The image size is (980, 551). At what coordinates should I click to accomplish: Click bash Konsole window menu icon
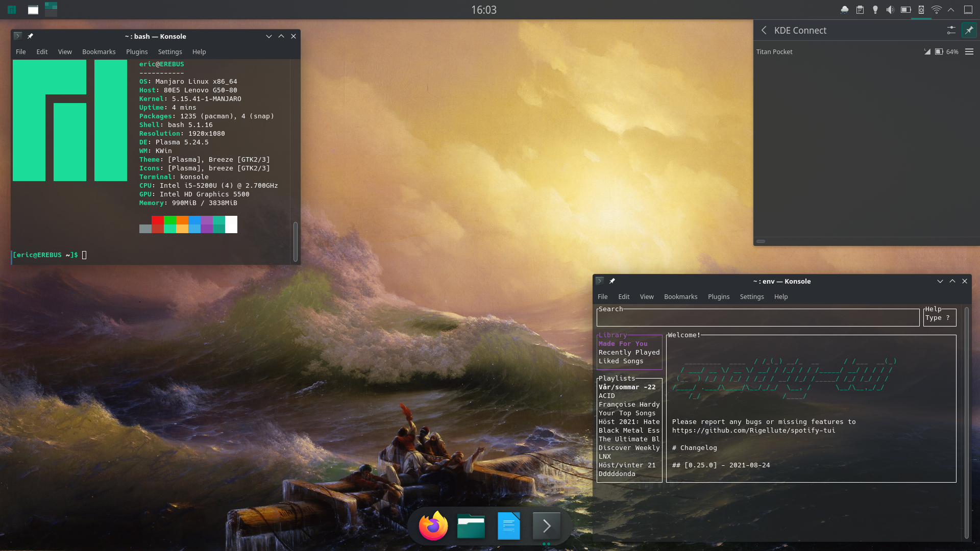tap(18, 36)
